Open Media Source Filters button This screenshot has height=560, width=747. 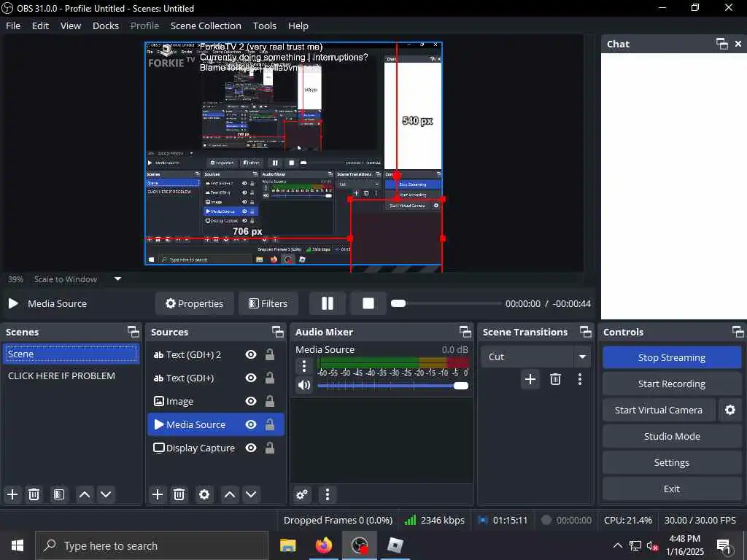point(268,303)
